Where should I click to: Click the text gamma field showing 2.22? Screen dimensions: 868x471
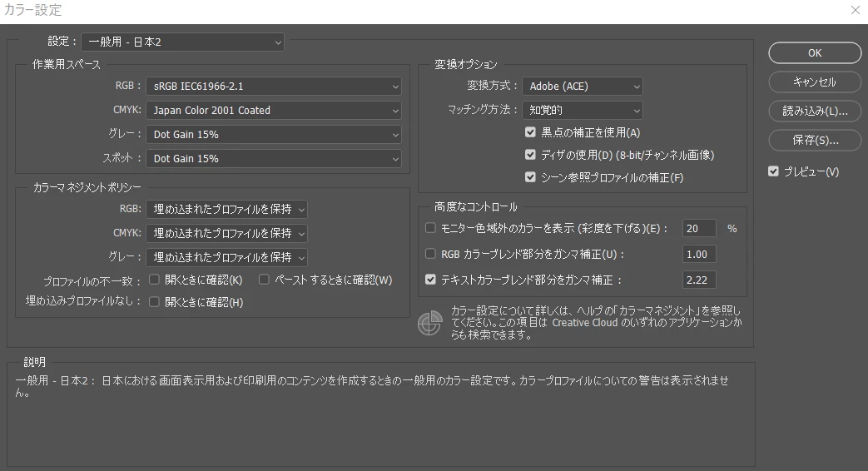(699, 280)
